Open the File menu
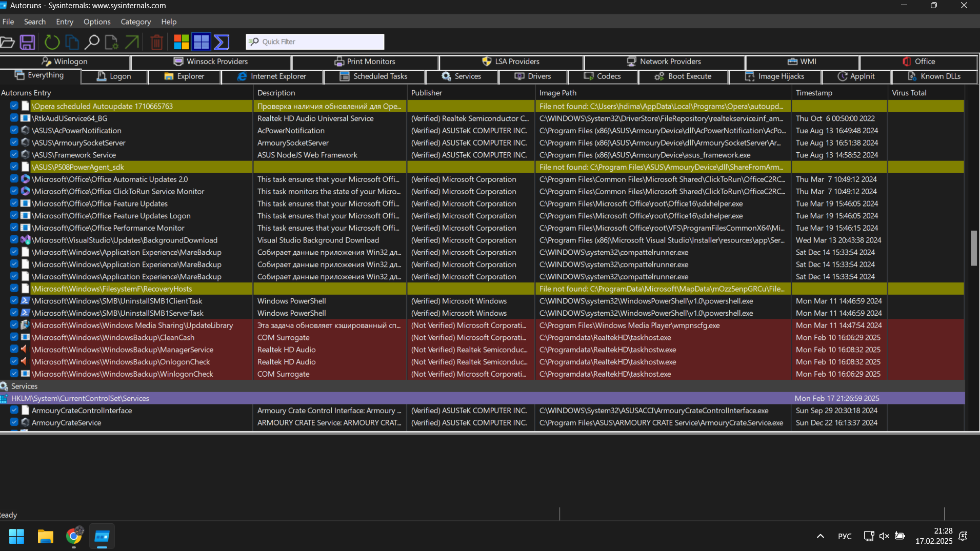This screenshot has width=980, height=551. point(8,22)
